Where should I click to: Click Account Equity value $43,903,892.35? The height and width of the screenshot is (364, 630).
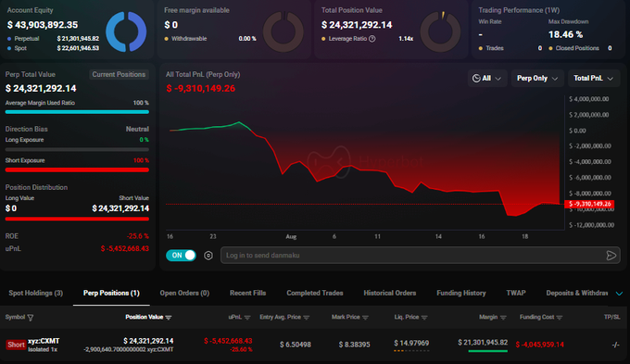point(43,25)
